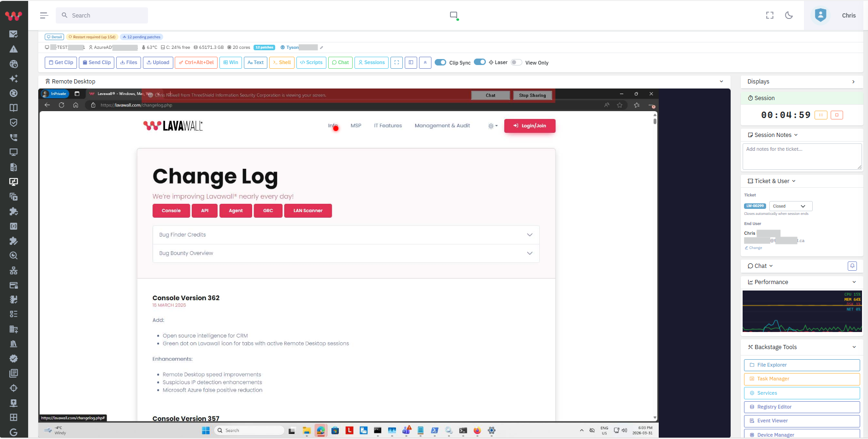Click the puzzle piece icon in the left sidebar

[x=13, y=212]
